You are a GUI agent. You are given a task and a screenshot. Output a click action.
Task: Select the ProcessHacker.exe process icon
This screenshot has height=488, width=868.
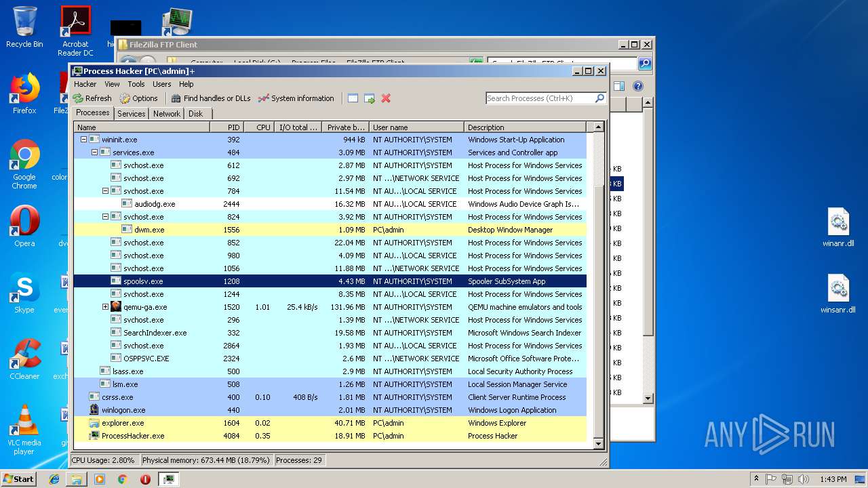tap(94, 436)
